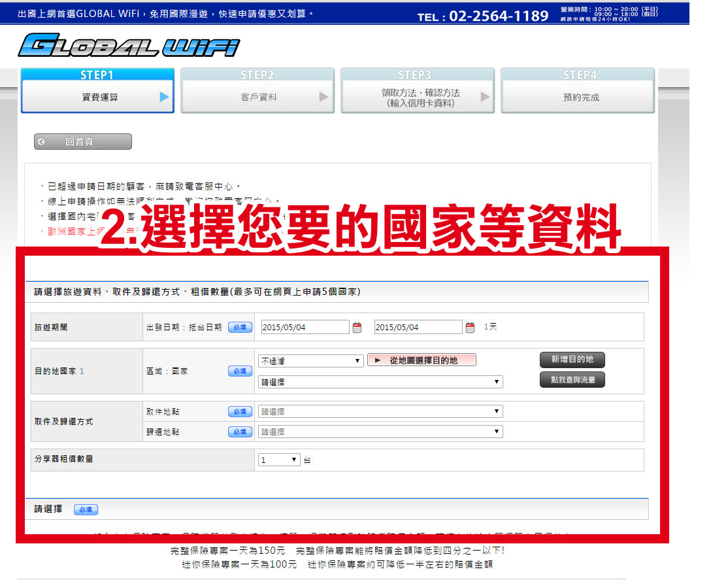Open the 取件地點 pickup location dropdown
Image resolution: width=728 pixels, height=580 pixels.
point(380,411)
